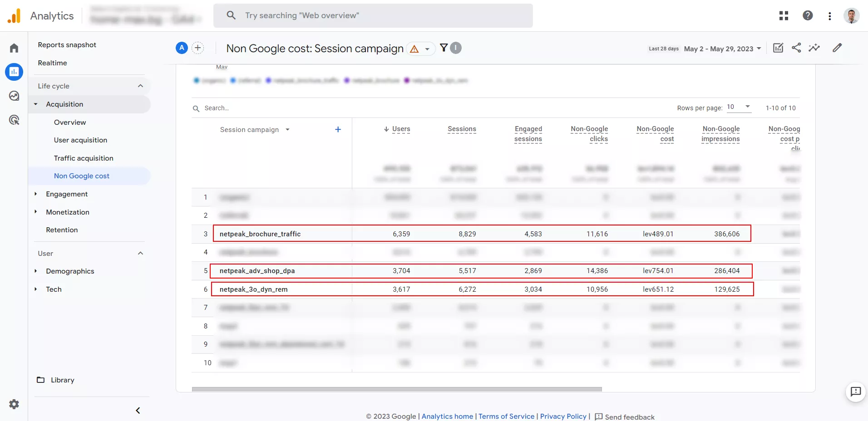This screenshot has height=421, width=868.
Task: Open the report filter funnel icon
Action: 444,48
